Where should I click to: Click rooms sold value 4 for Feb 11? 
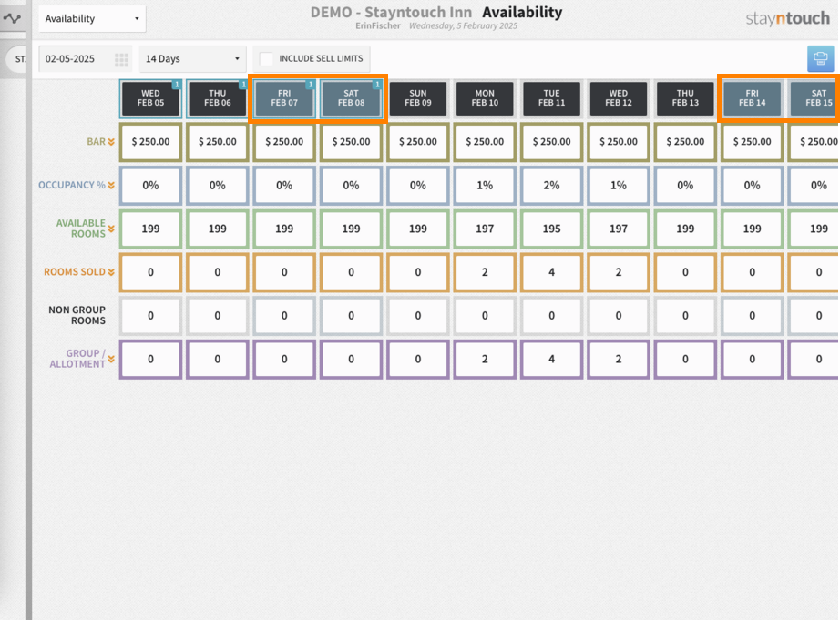(x=552, y=272)
